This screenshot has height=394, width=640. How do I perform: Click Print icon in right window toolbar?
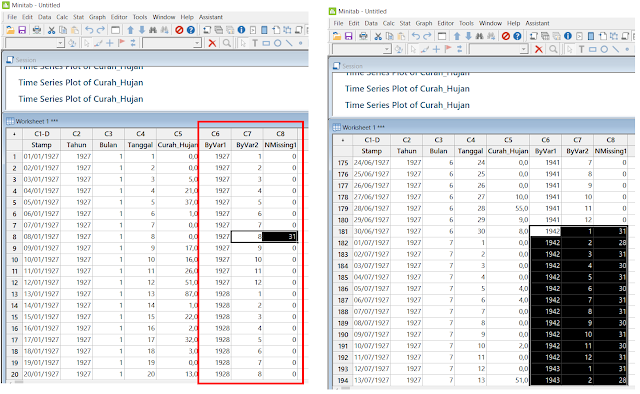click(x=363, y=36)
